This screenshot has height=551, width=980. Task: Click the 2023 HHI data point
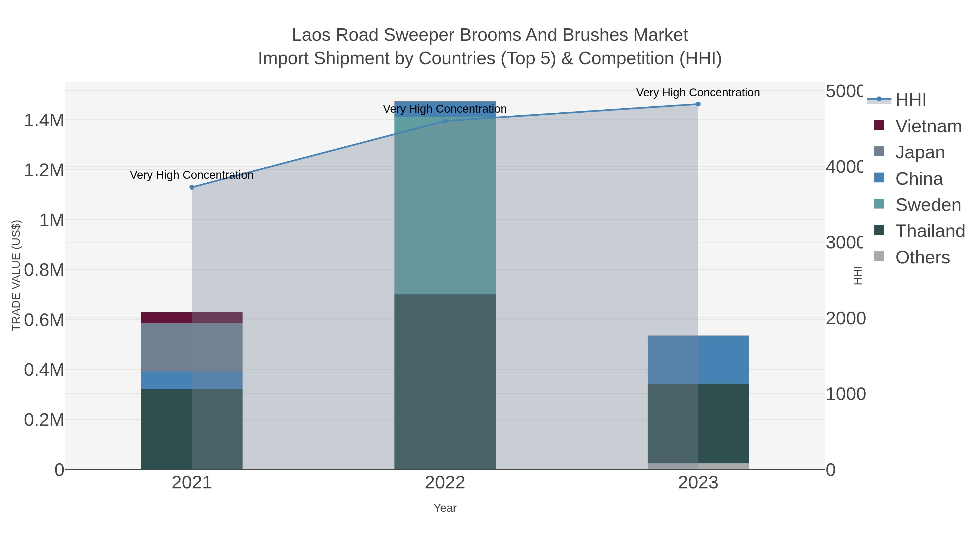coord(698,104)
